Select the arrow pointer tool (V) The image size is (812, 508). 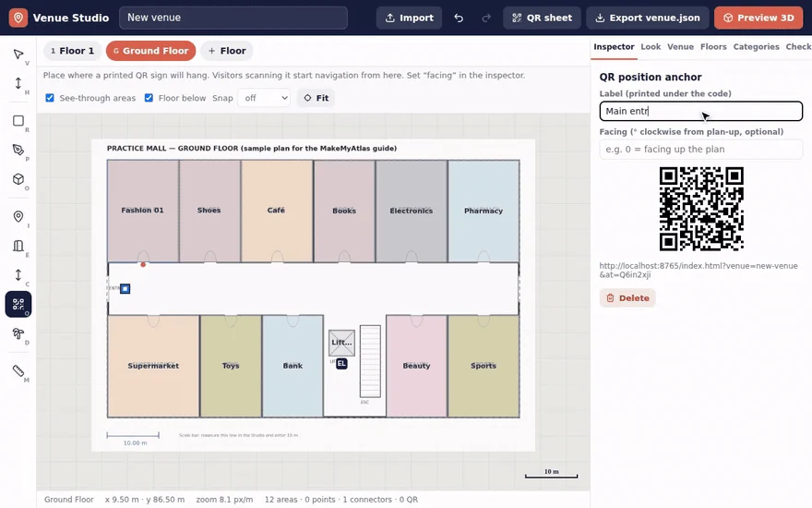[18, 54]
